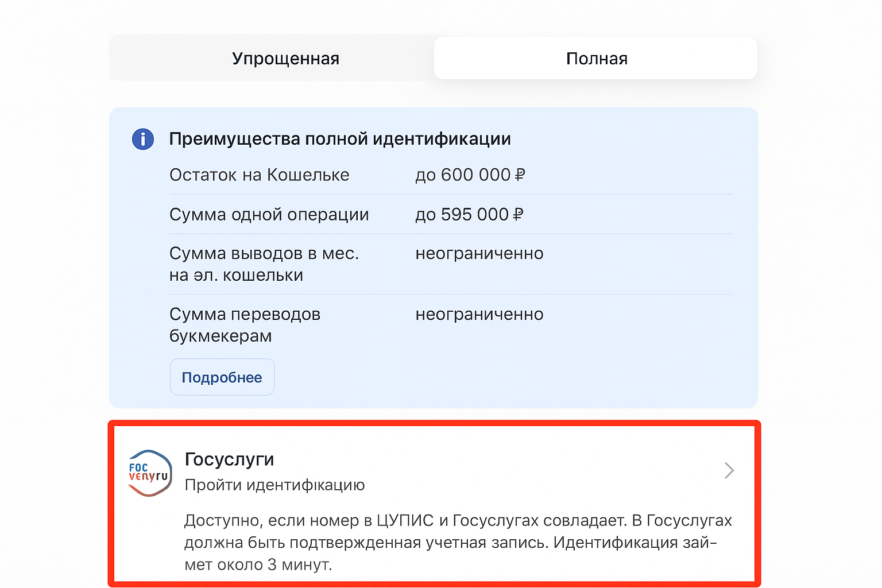Image resolution: width=882 pixels, height=588 pixels.
Task: Click Пройти идентификацию under Госуслуги
Action: click(x=274, y=485)
